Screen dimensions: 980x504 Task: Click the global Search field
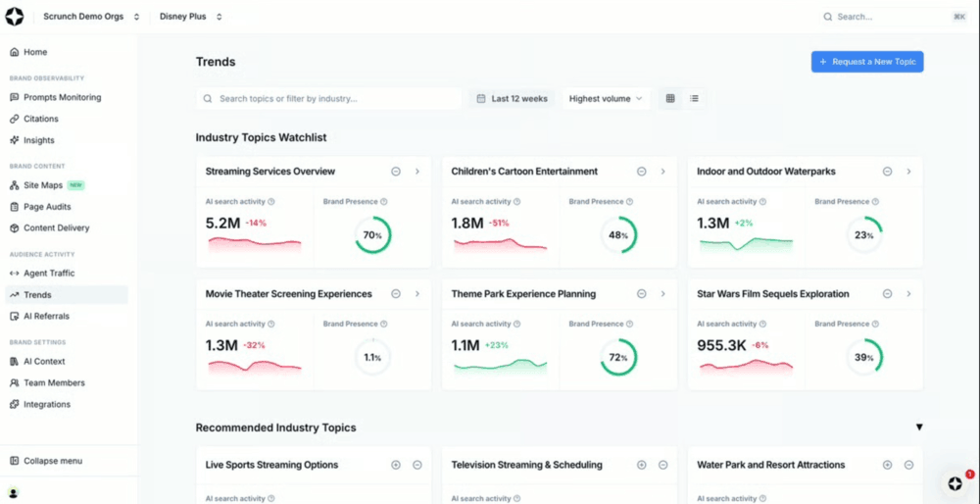coord(894,17)
